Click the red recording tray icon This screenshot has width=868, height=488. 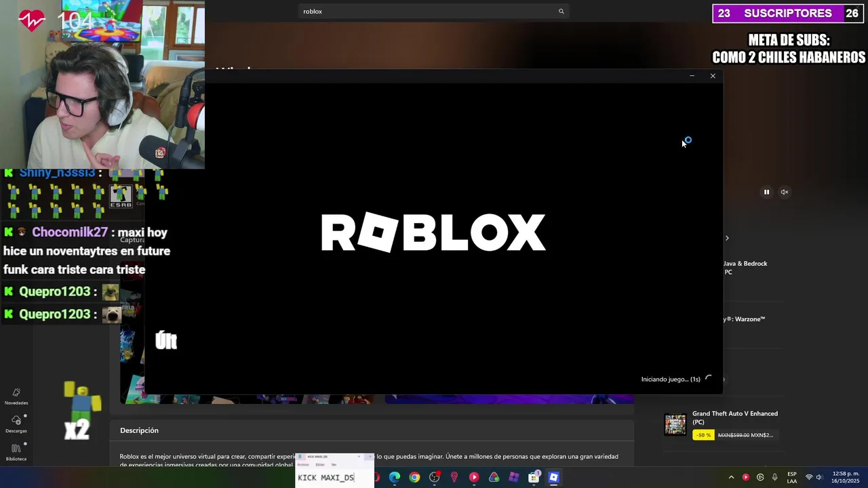tap(746, 477)
